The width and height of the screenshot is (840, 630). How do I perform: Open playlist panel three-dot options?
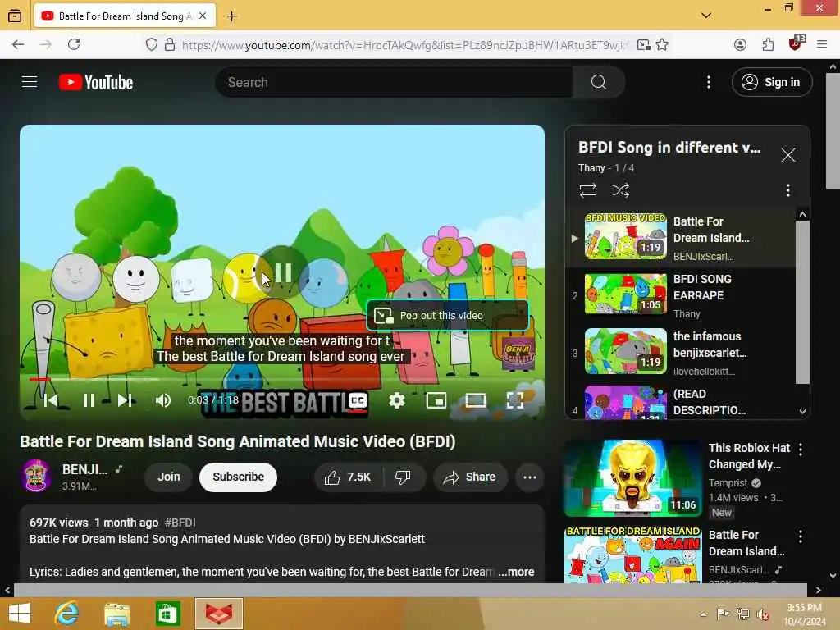tap(787, 190)
